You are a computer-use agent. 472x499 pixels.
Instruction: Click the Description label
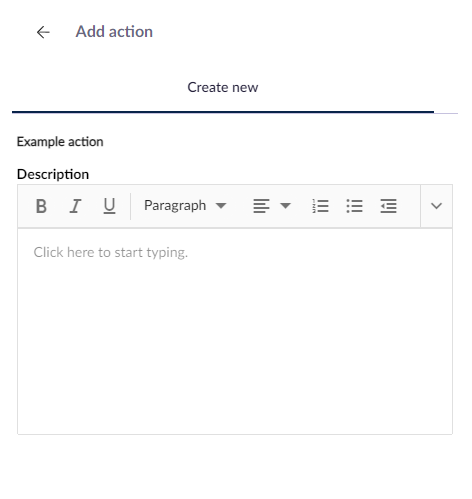pyautogui.click(x=53, y=174)
